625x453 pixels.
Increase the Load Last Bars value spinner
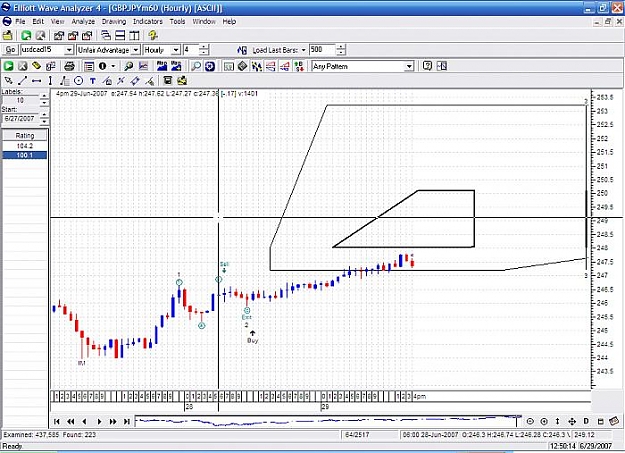(341, 47)
